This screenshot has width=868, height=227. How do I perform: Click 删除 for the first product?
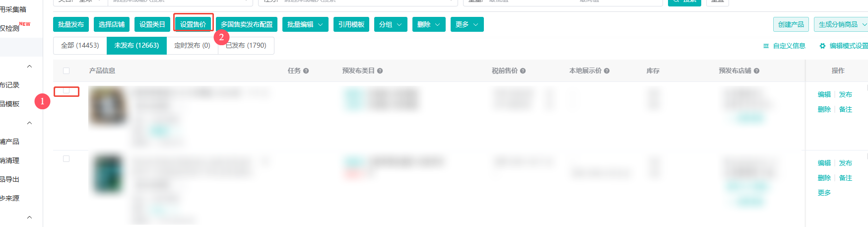(824, 109)
